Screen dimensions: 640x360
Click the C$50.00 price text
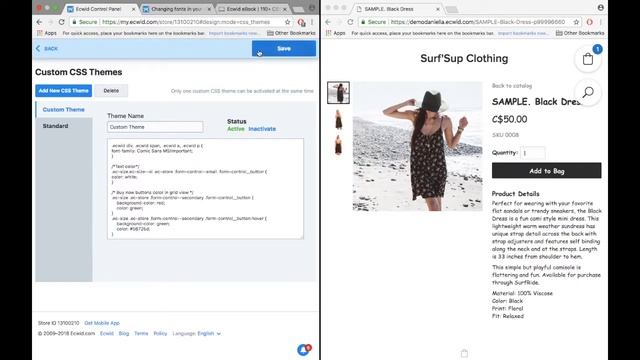point(509,119)
